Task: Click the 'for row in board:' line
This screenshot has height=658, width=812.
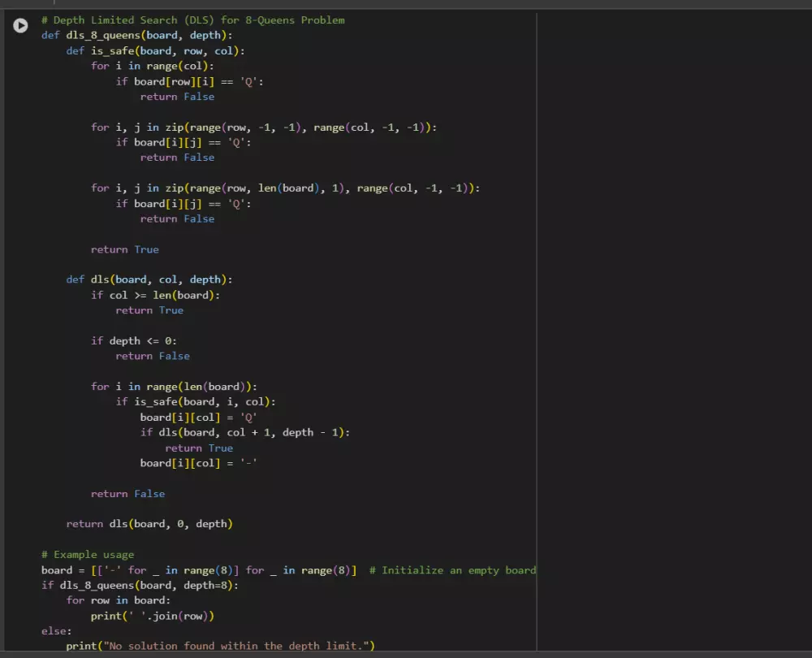Action: (x=118, y=600)
